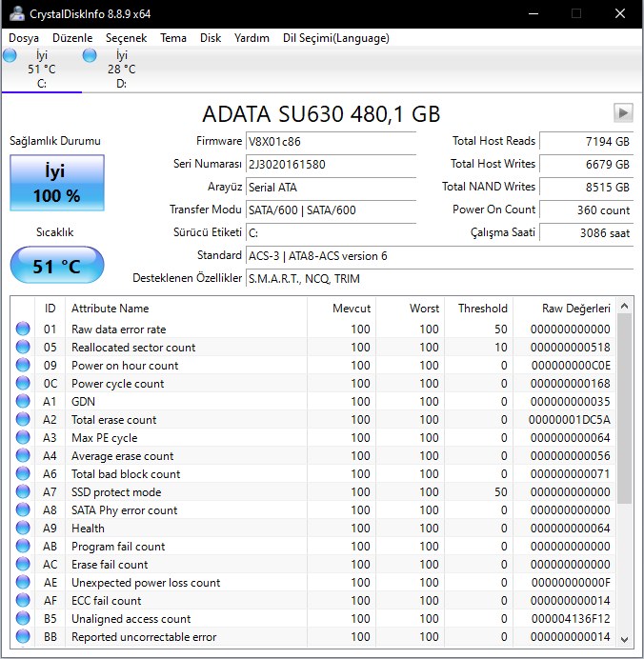
Task: Select the D: drive status orb
Action: [91, 56]
